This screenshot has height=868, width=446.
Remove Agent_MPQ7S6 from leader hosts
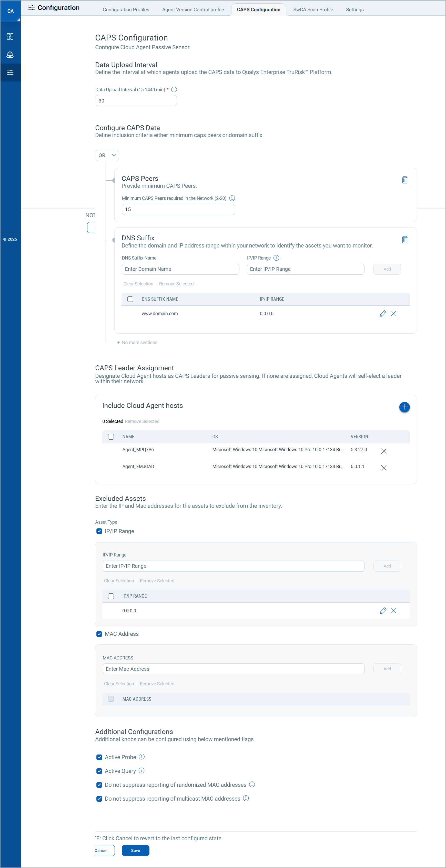pyautogui.click(x=384, y=451)
